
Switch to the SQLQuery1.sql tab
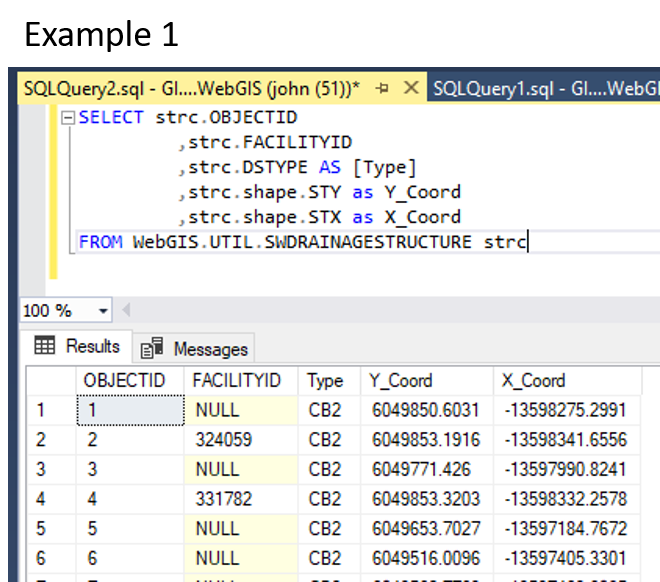pyautogui.click(x=545, y=88)
